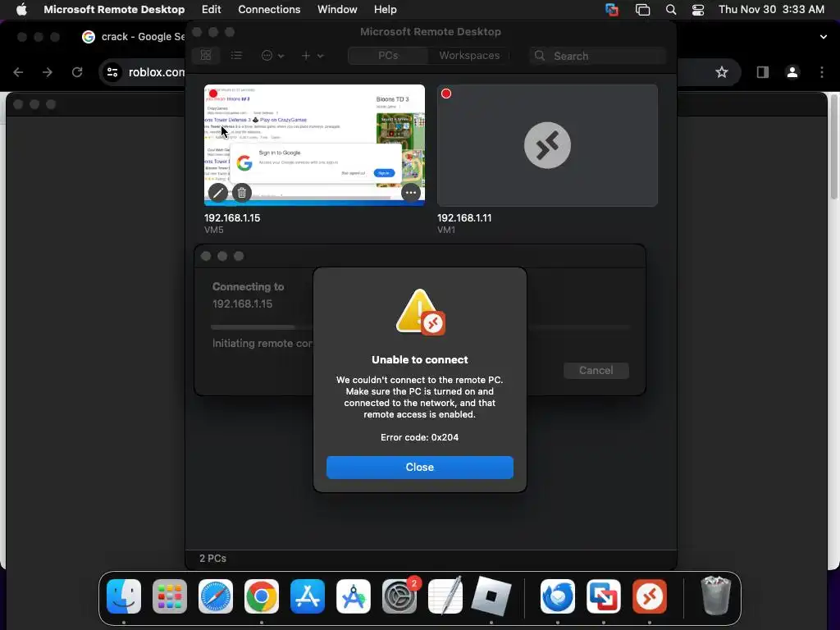
Task: Switch to list view in Remote Desktop
Action: [x=236, y=55]
